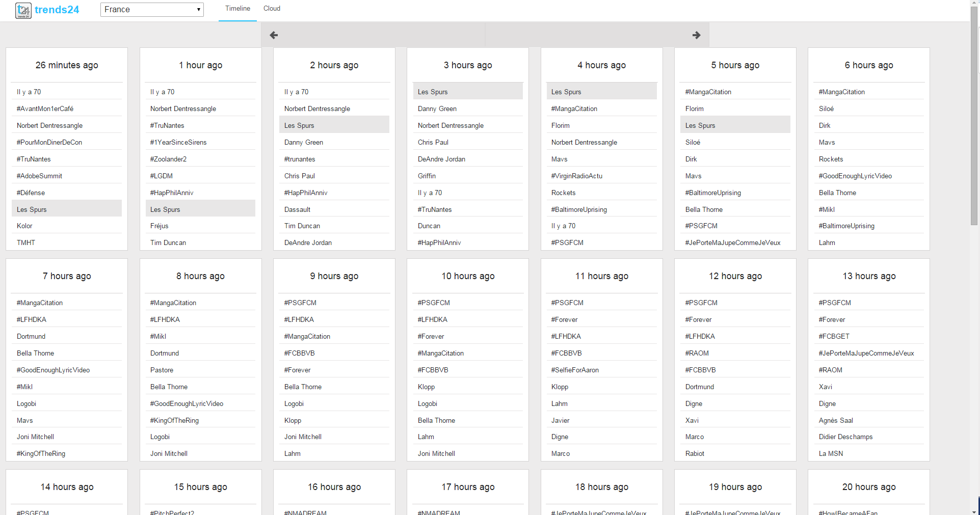Viewport: 980px width, 515px height.
Task: Open the France country dropdown
Action: pyautogui.click(x=152, y=10)
